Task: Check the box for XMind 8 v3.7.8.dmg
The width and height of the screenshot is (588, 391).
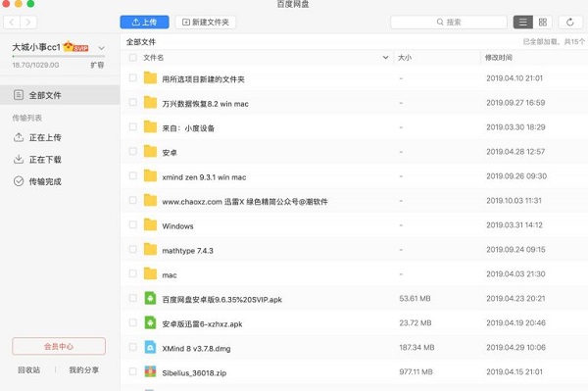Action: click(132, 347)
